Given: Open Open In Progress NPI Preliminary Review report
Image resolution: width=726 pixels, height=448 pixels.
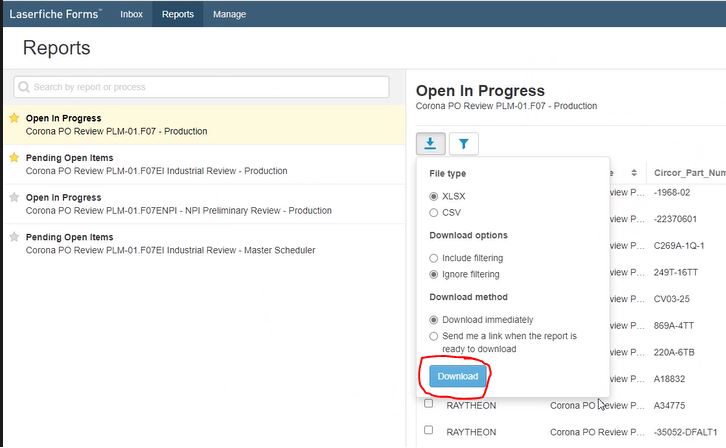Looking at the screenshot, I should [204, 204].
